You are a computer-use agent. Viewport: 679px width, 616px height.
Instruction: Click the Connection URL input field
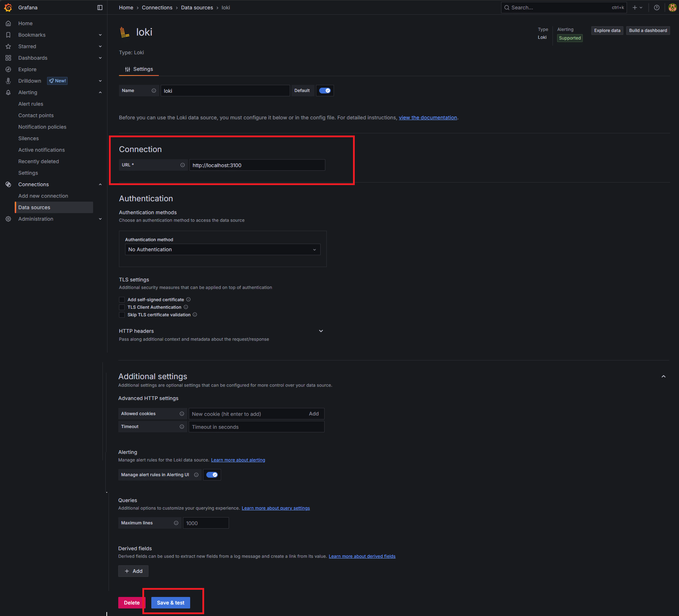click(257, 165)
